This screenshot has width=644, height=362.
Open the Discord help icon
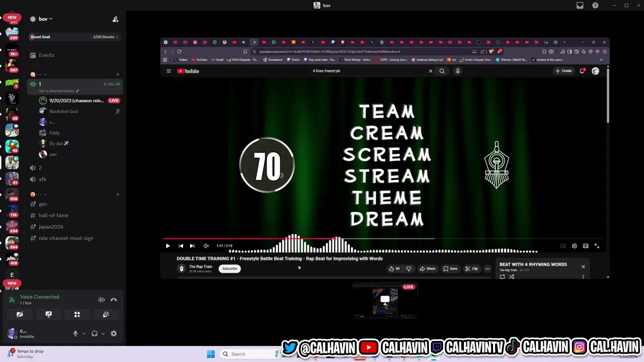pos(595,6)
